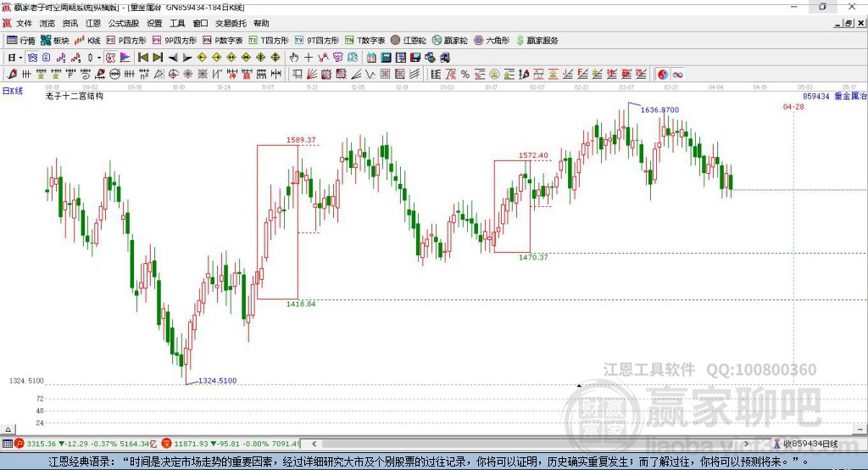Toggle the red-blue yin-yang icon
The height and width of the screenshot is (470, 868).
(x=663, y=75)
